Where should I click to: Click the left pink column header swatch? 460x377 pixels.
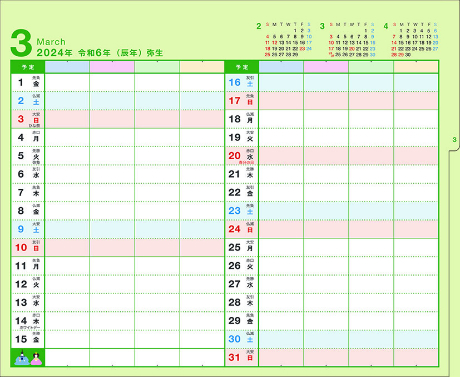[112, 67]
